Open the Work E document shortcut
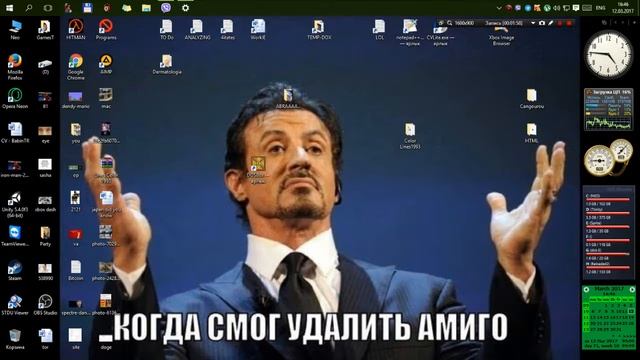Image resolution: width=640 pixels, height=360 pixels. (x=258, y=29)
